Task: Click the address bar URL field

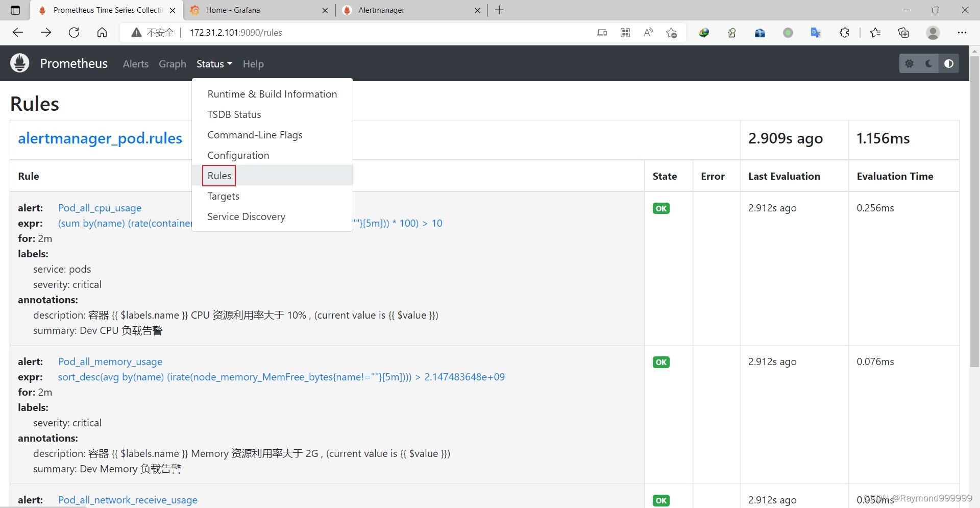Action: point(388,33)
